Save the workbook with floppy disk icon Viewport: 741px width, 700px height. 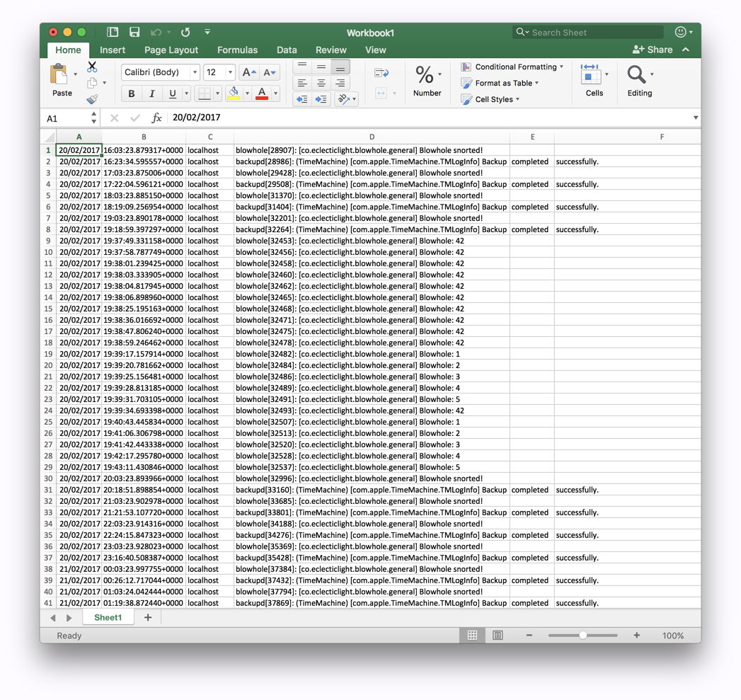pyautogui.click(x=134, y=32)
